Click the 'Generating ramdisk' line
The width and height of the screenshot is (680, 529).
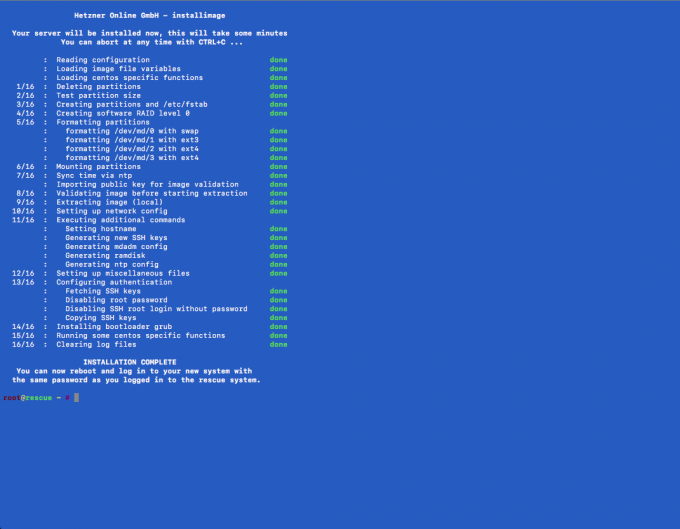(x=105, y=256)
